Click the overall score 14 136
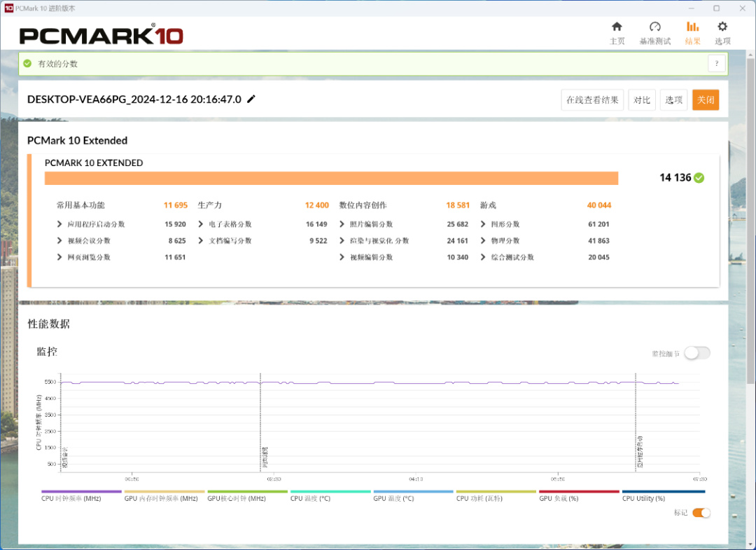The image size is (756, 550). pos(675,177)
